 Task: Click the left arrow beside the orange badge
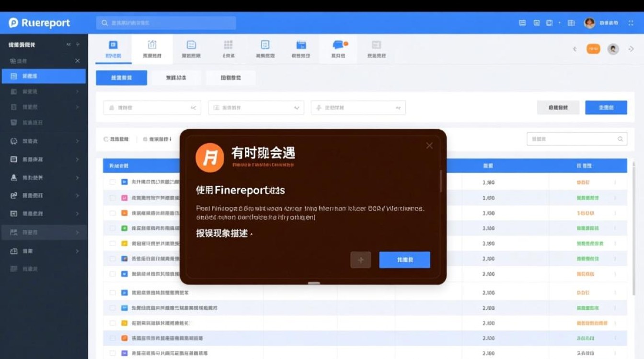[x=575, y=49]
